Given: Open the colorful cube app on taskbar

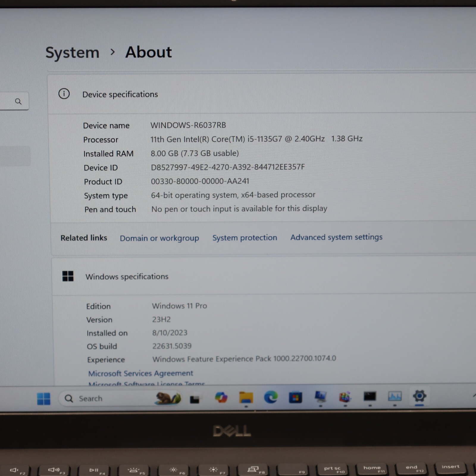Looking at the screenshot, I should tap(345, 397).
